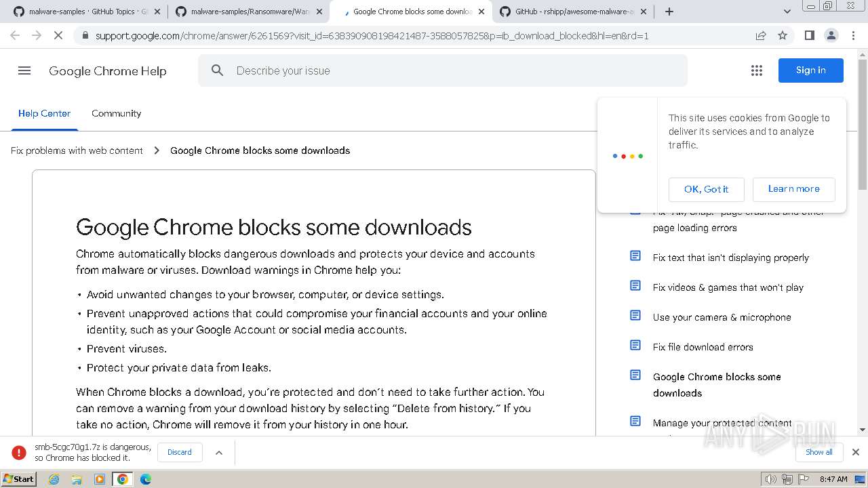Select the Community tab
The image size is (868, 488).
(x=117, y=113)
